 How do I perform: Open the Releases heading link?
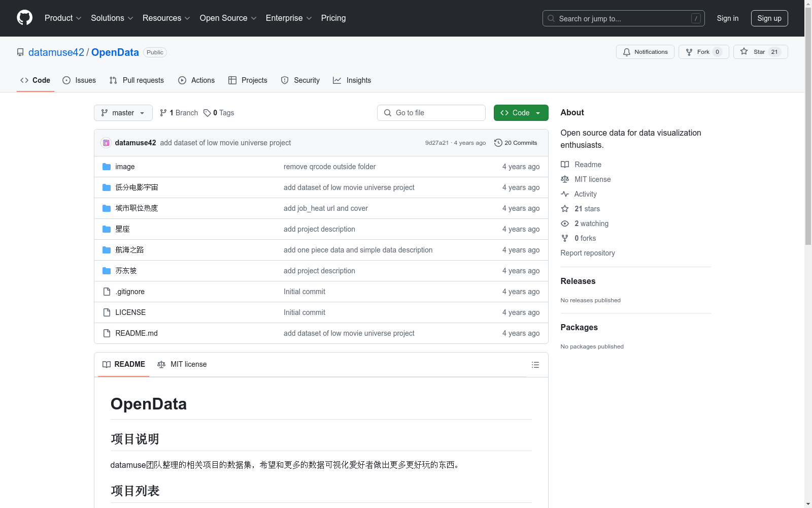coord(578,281)
